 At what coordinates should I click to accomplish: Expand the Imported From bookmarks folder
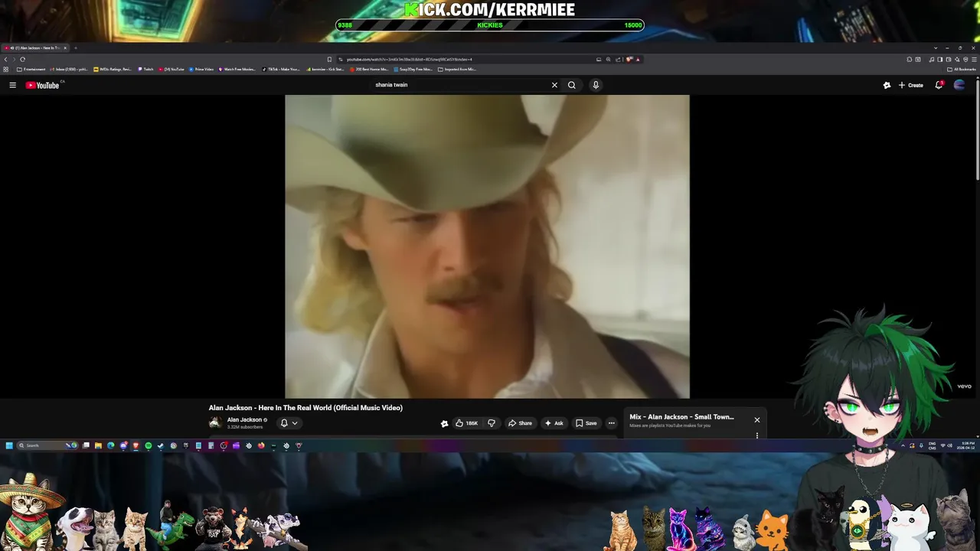click(x=457, y=69)
